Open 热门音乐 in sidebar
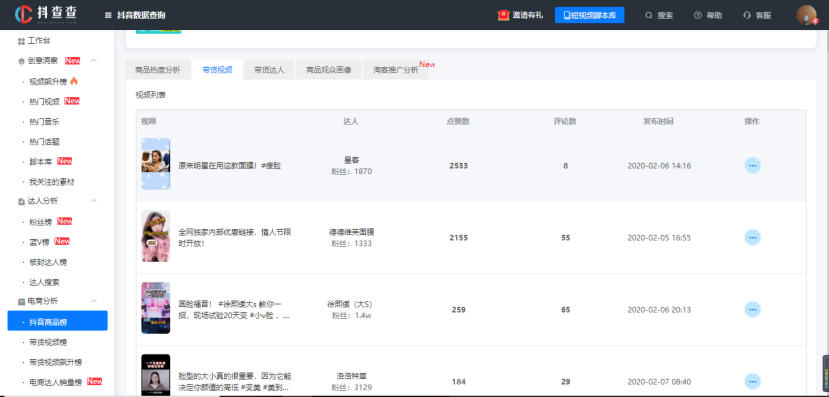This screenshot has height=397, width=829. click(44, 122)
